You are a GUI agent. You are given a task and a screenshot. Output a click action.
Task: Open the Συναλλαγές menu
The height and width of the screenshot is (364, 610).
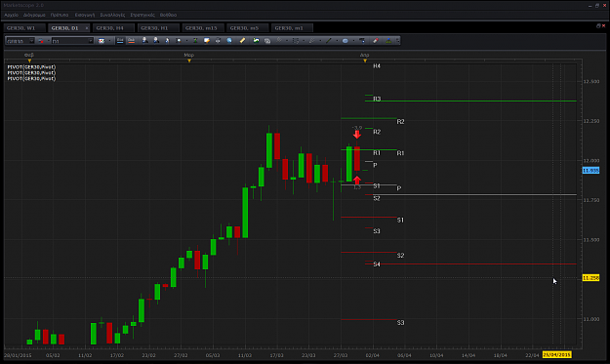tap(112, 15)
